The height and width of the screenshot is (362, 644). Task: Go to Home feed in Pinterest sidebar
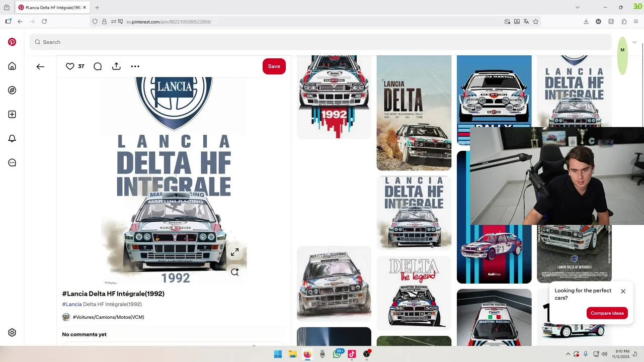click(x=12, y=66)
